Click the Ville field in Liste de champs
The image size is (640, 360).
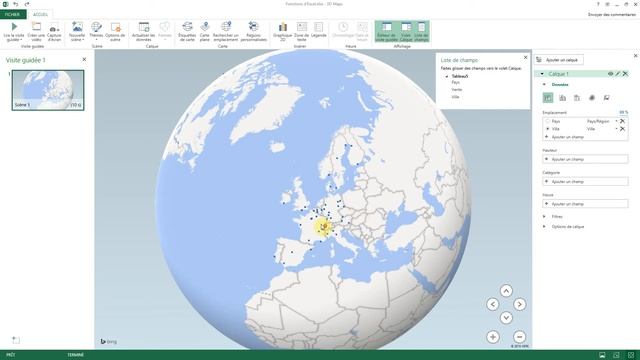pyautogui.click(x=455, y=97)
